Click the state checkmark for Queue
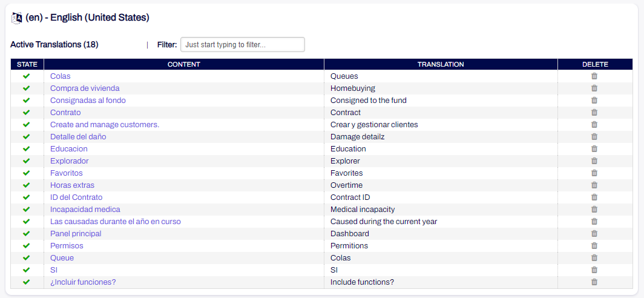644x298 pixels. tap(27, 257)
